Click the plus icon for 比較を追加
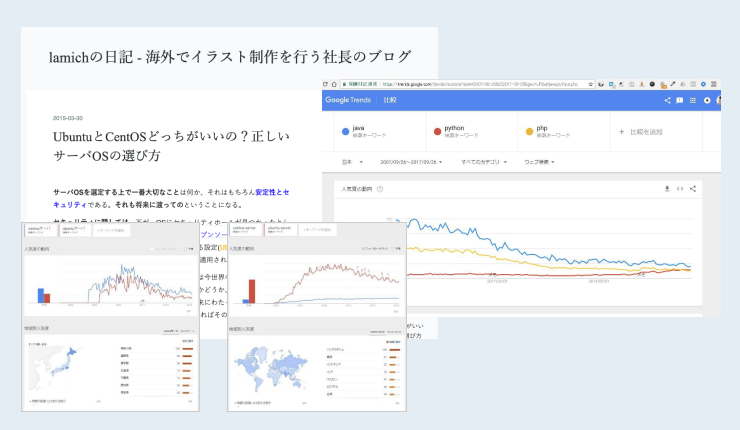Viewport: 740px width, 430px height. coord(622,132)
